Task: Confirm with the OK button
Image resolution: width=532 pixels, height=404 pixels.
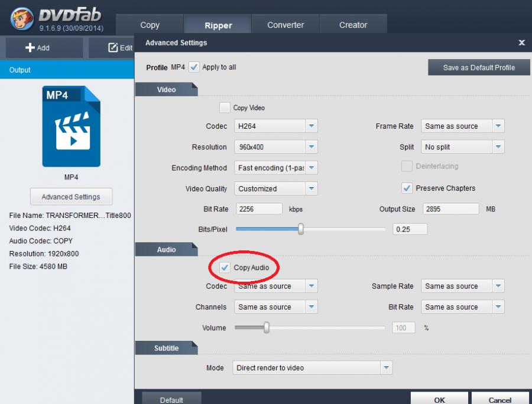Action: click(x=439, y=399)
